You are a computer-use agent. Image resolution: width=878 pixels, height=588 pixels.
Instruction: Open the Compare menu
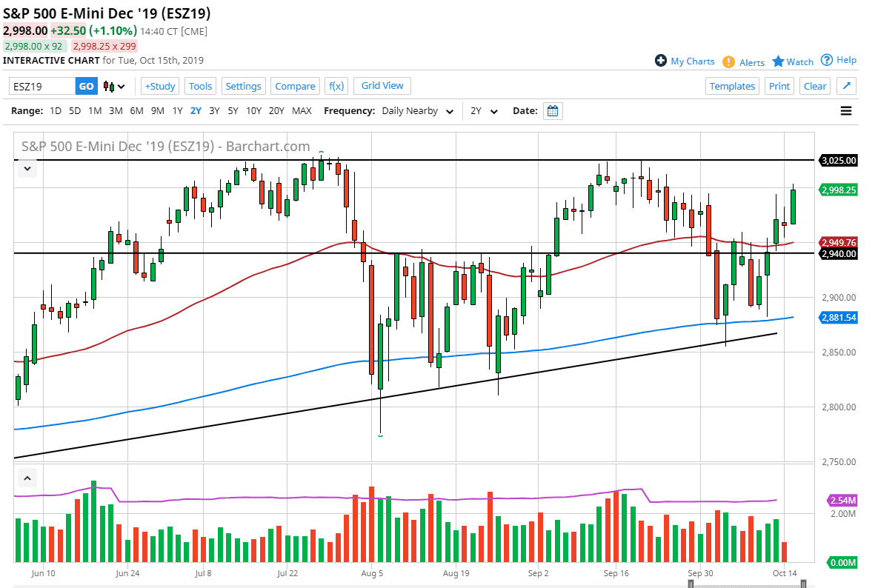point(295,86)
